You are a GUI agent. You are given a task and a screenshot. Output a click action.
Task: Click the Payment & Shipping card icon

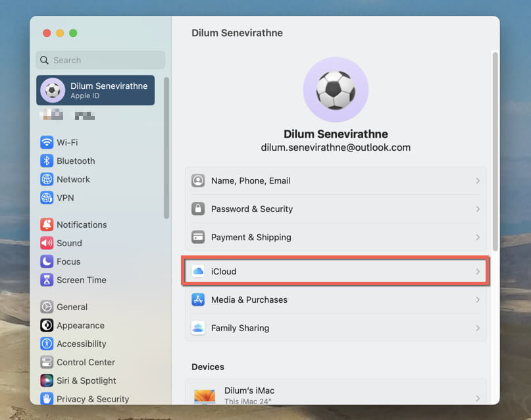pos(198,237)
